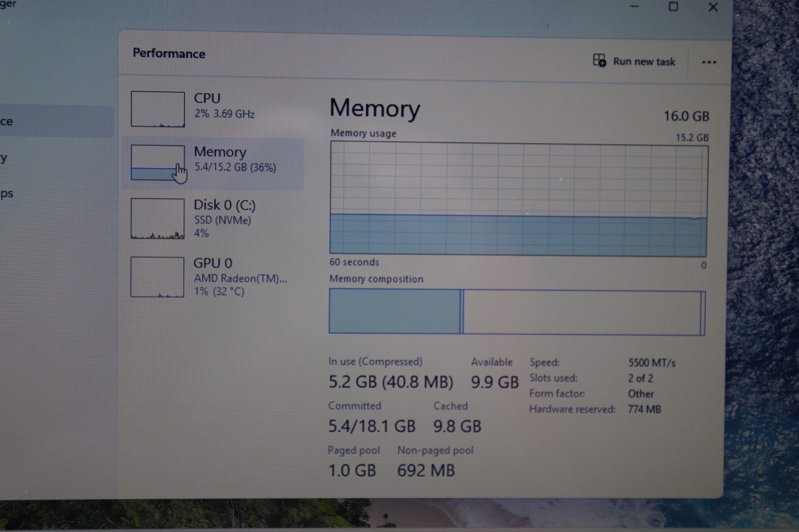This screenshot has height=532, width=799.
Task: Click the Paged pool value 1.0 GB
Action: (352, 470)
